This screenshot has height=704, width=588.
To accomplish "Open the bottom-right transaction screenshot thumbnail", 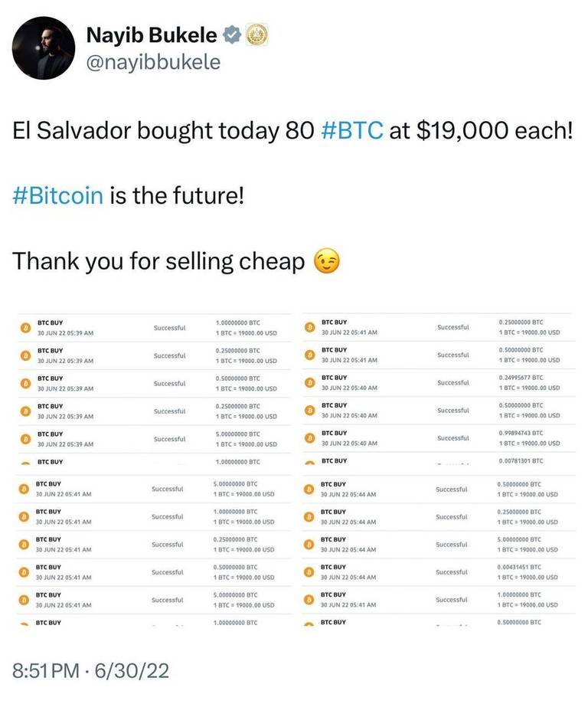I will (x=439, y=551).
